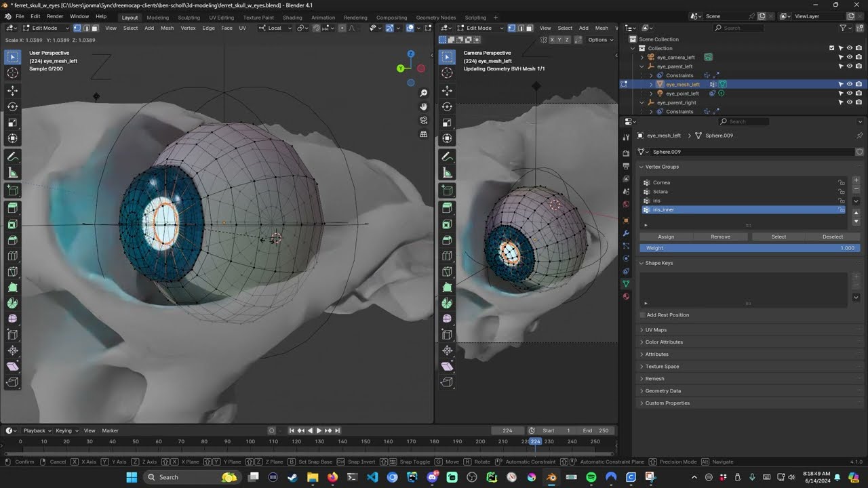Select the Shrink/Fatten tool in left viewport
Viewport: 868px width, 488px height.
(x=13, y=351)
